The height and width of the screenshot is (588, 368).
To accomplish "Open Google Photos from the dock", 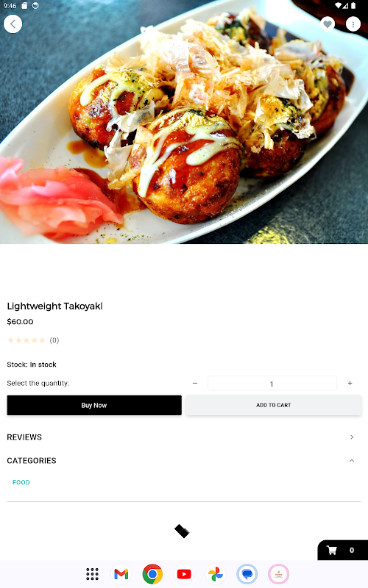I will (216, 574).
